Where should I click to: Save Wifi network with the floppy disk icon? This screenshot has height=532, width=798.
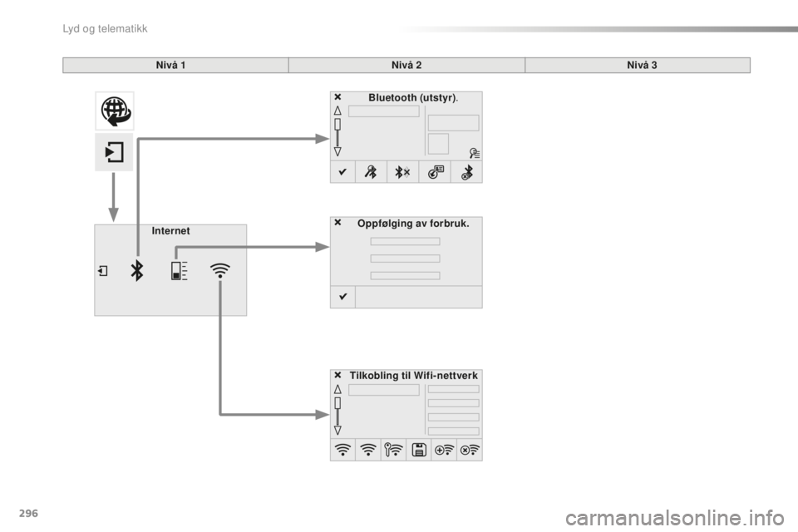click(419, 451)
